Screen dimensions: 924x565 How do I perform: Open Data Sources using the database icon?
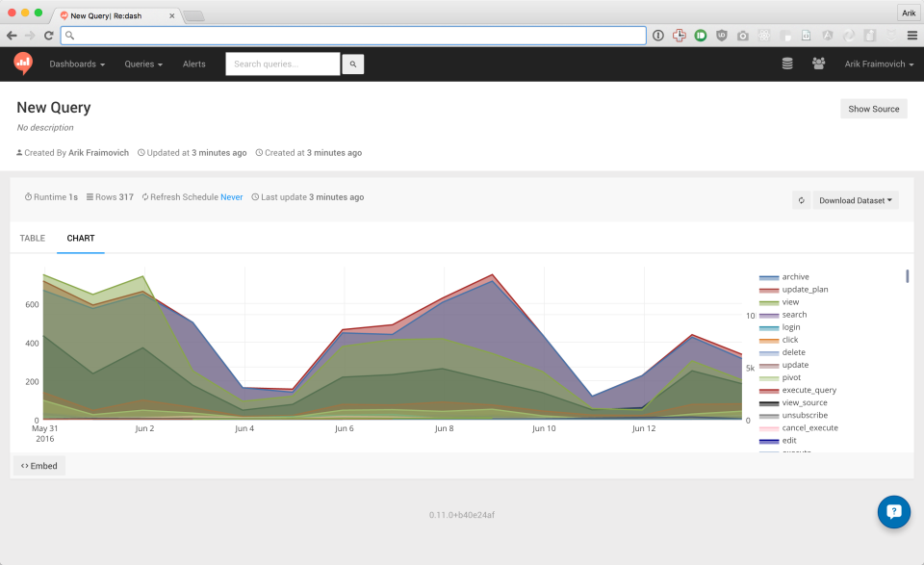(787, 64)
